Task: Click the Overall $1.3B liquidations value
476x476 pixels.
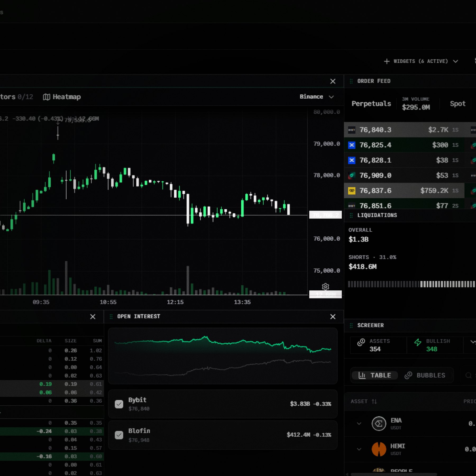Action: tap(358, 239)
